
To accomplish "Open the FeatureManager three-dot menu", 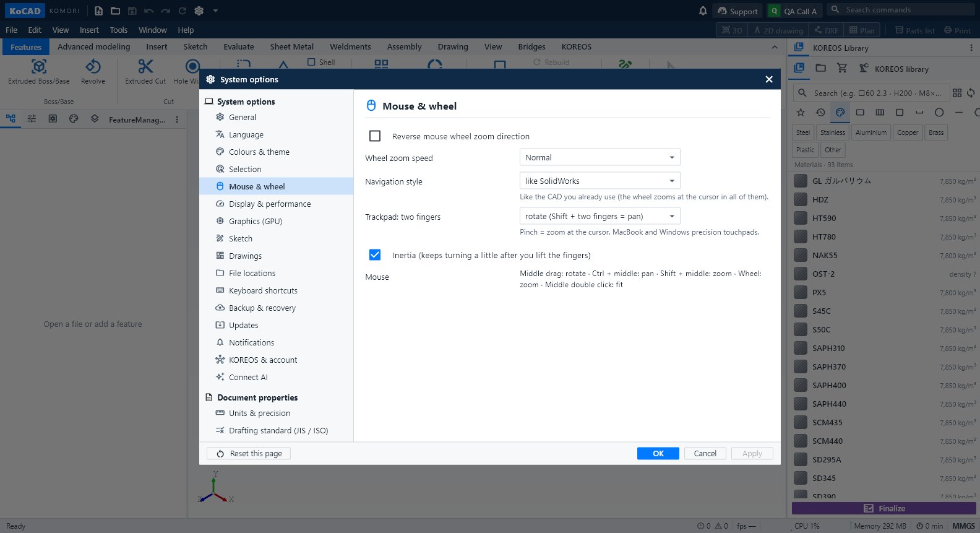I will click(177, 119).
